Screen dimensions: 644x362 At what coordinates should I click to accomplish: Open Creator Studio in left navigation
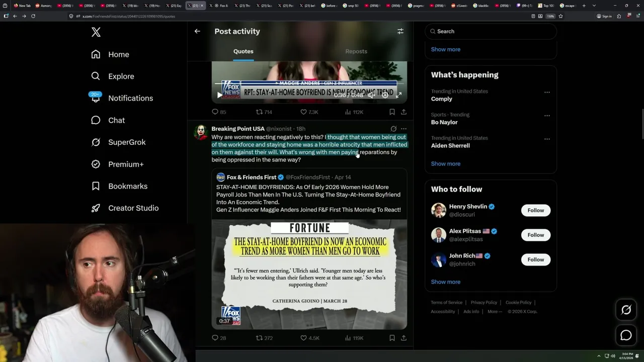(125, 208)
